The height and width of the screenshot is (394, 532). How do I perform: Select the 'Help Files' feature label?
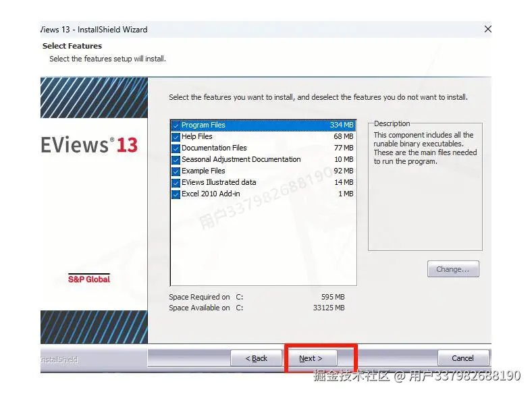[196, 137]
